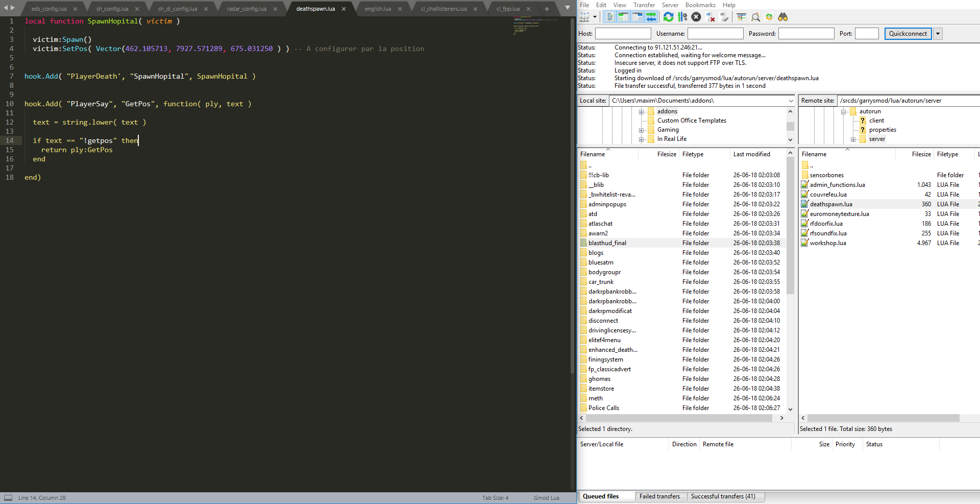Click the Username input field

[715, 34]
